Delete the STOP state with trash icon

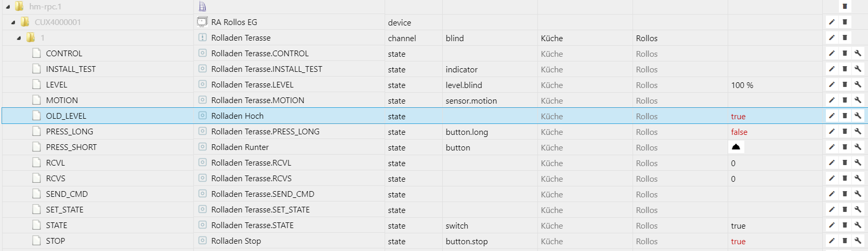pyautogui.click(x=845, y=241)
